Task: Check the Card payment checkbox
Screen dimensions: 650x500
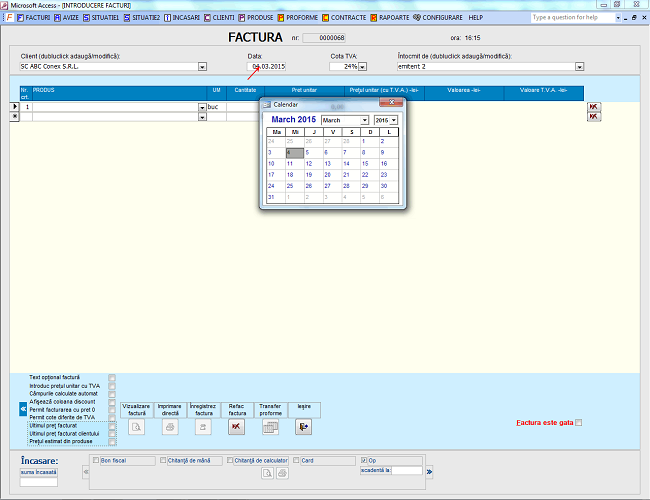Action: [296, 460]
